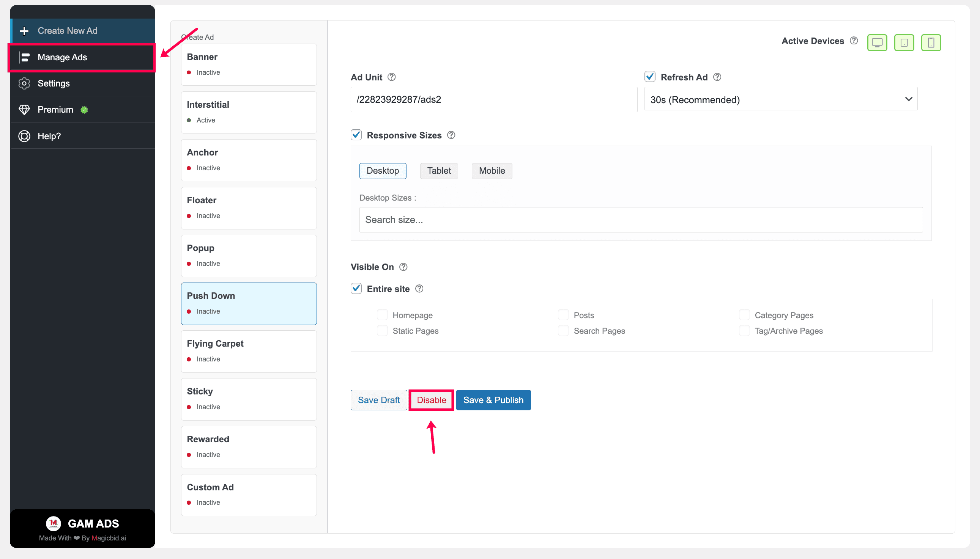Click the Manage Ads list icon

point(25,57)
